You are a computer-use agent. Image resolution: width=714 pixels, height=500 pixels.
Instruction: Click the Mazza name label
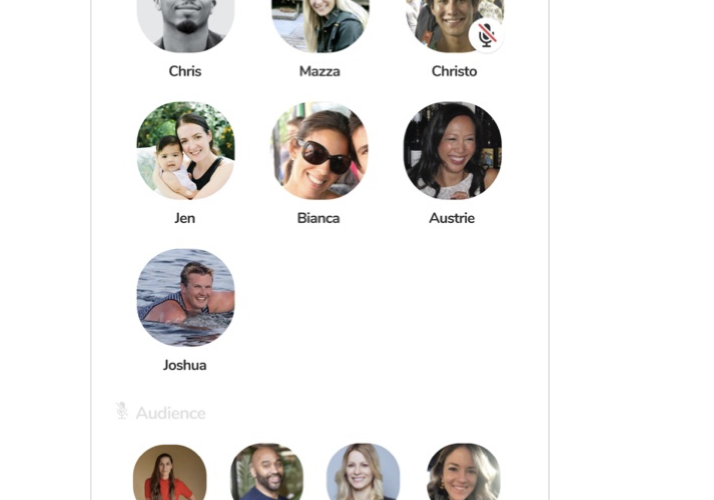(x=320, y=71)
